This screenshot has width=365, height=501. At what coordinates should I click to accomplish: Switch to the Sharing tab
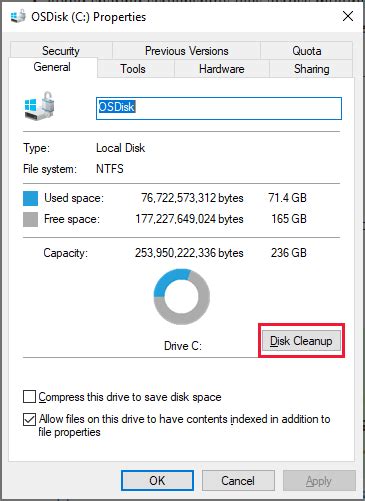coord(311,69)
